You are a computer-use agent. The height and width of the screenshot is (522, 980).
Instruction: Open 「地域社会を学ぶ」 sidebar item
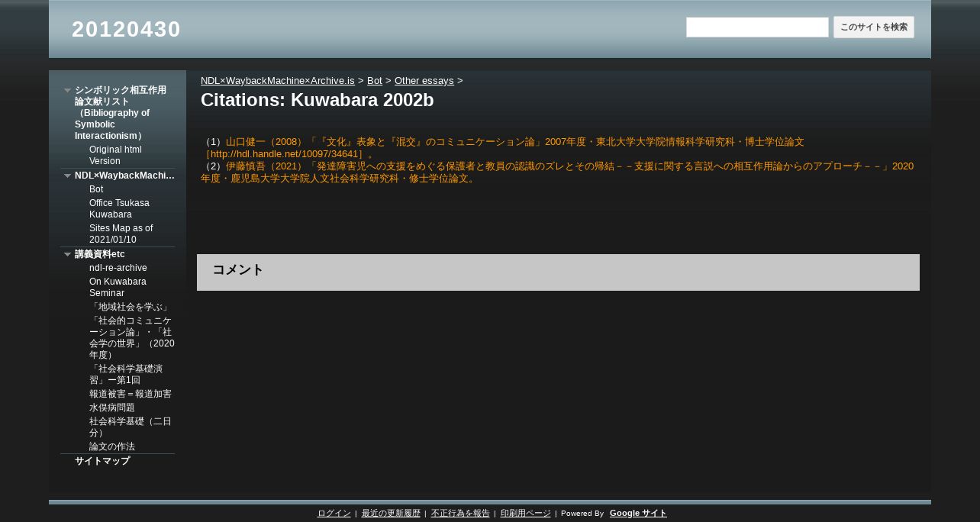point(130,307)
